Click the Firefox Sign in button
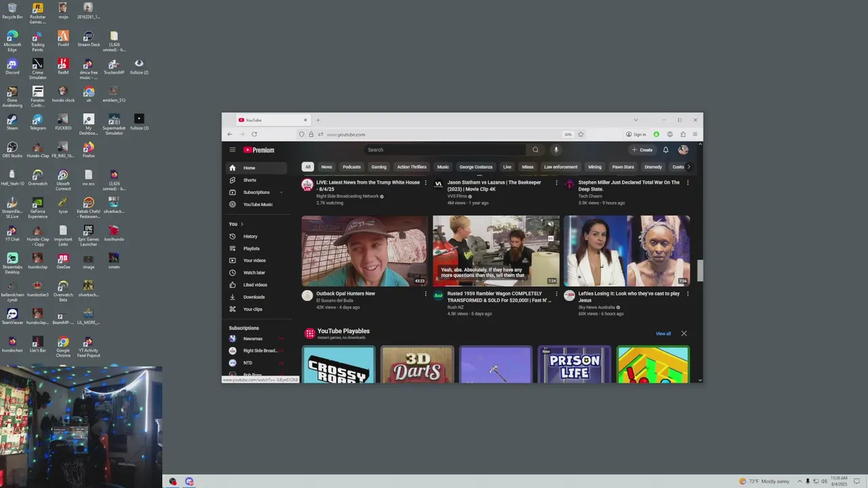The image size is (868, 488). coord(636,134)
